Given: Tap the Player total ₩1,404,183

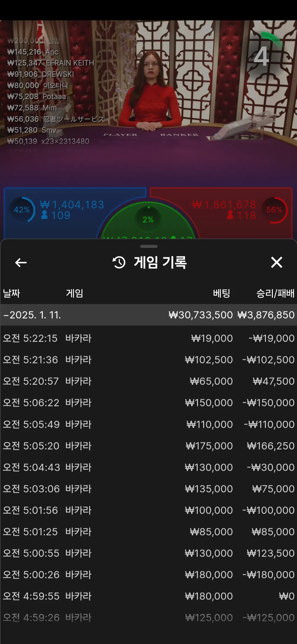Looking at the screenshot, I should click(72, 204).
